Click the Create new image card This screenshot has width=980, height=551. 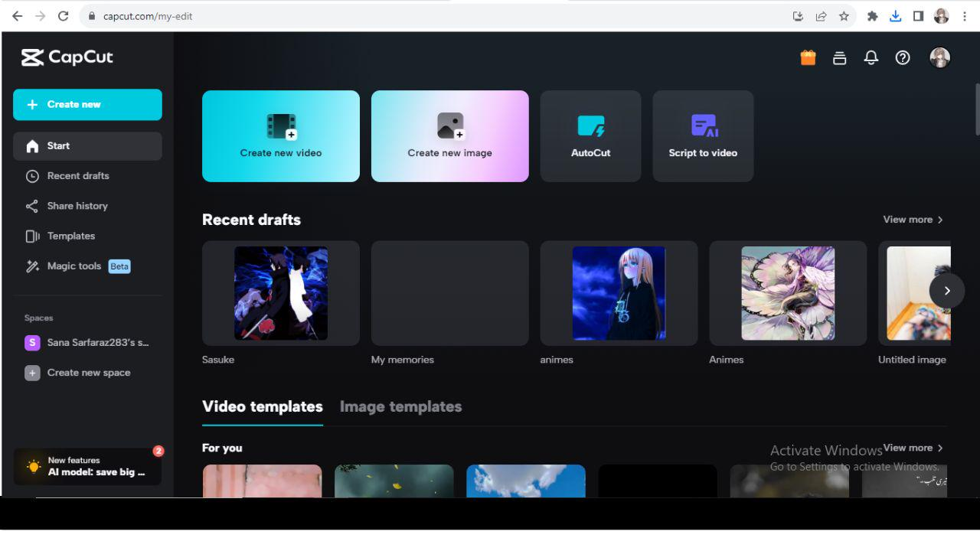click(x=450, y=136)
